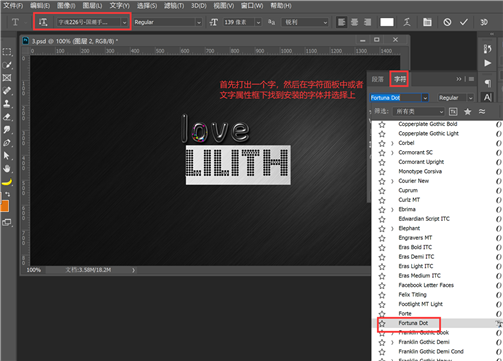Screen dimensions: 503x361
Task: Click the font size icon in options bar
Action: [214, 22]
